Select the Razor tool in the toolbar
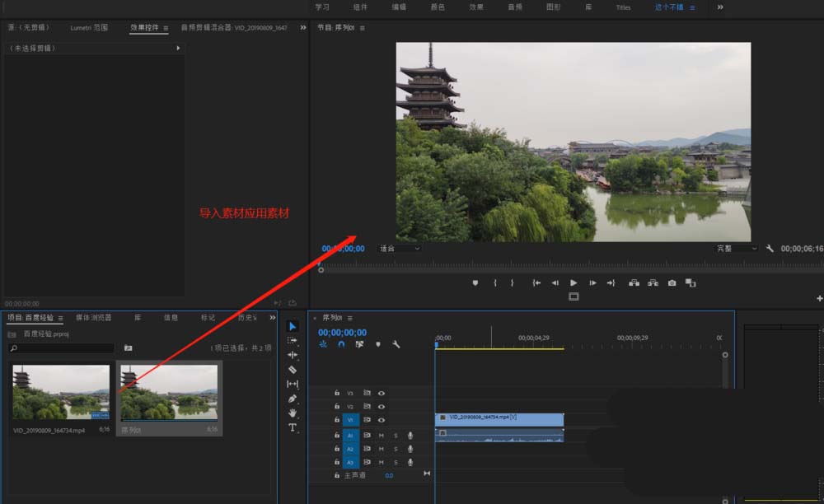824x504 pixels. coord(293,370)
